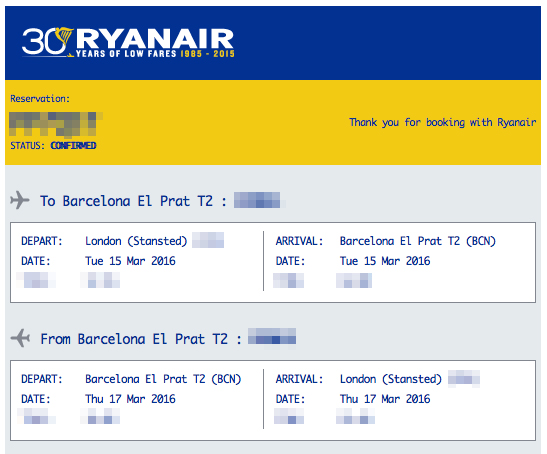Select the CONFIRMED status text
The width and height of the screenshot is (547, 454).
tap(73, 146)
